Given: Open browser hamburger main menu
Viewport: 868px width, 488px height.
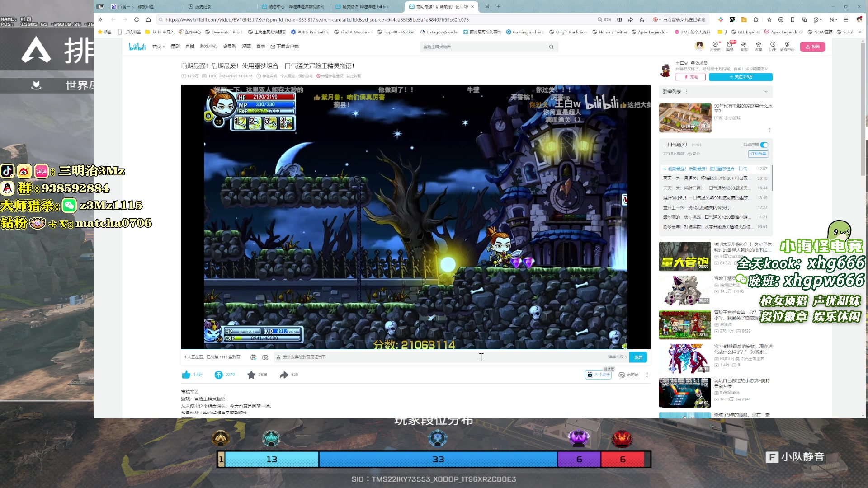Looking at the screenshot, I should [846, 19].
